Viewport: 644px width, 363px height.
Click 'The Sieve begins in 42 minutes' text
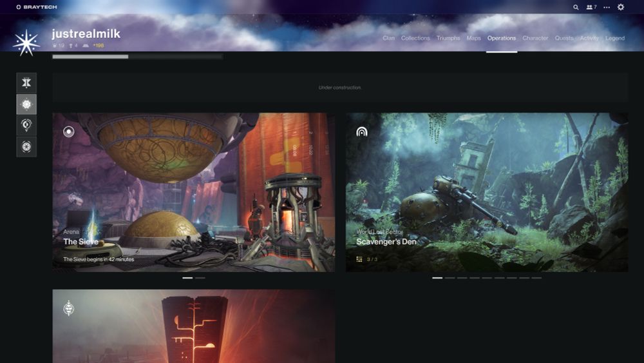[99, 259]
